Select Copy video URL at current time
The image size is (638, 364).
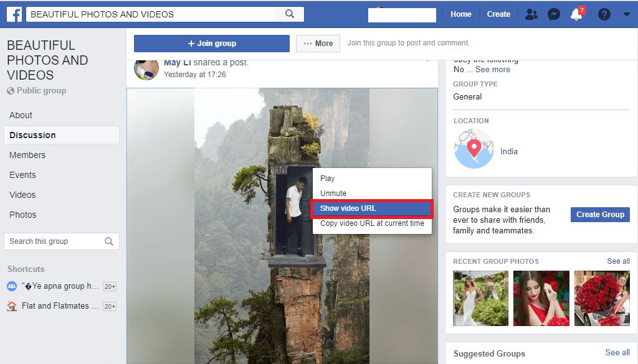coord(372,223)
